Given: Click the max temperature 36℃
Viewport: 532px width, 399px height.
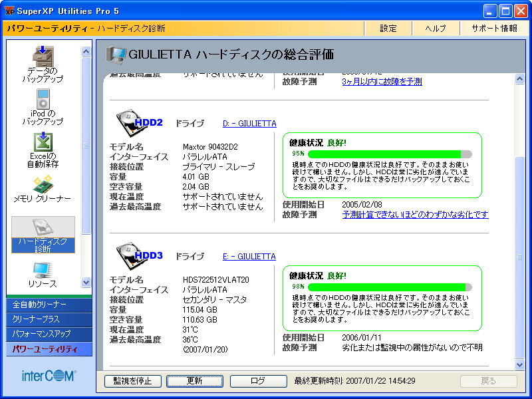Looking at the screenshot, I should [190, 340].
